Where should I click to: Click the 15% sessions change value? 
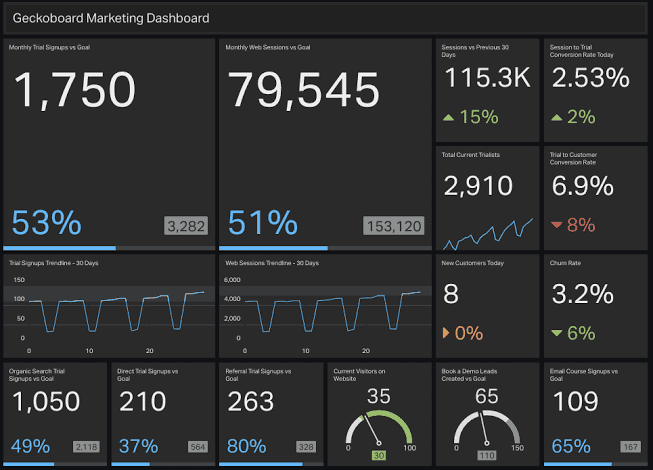click(x=479, y=117)
